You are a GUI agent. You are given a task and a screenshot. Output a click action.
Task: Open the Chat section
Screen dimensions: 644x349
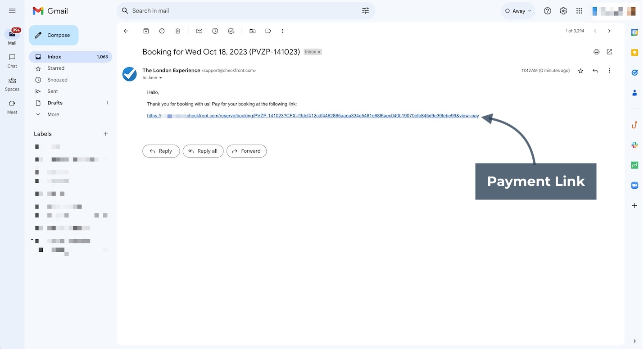[x=12, y=61]
